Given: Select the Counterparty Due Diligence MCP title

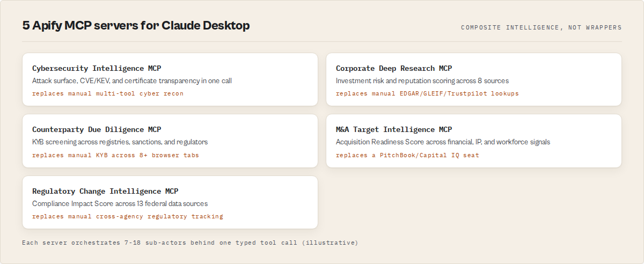Looking at the screenshot, I should [97, 129].
